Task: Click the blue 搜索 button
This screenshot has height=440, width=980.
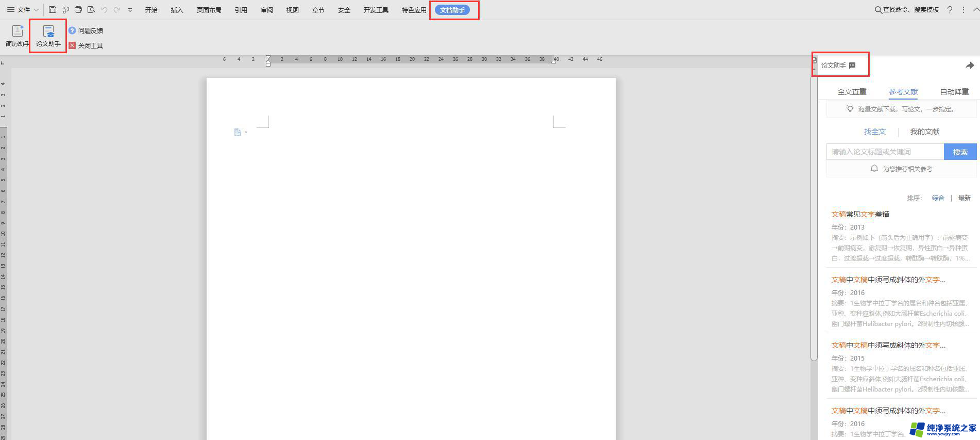Action: click(x=960, y=152)
